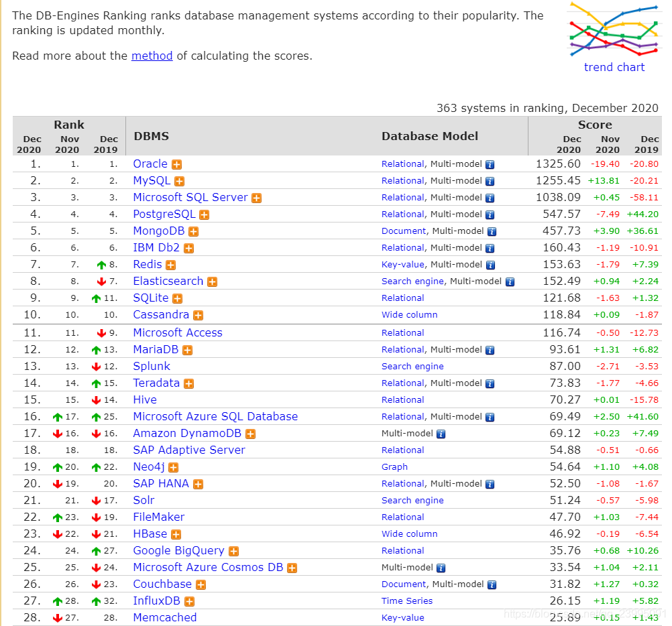Click the plus icon beside Google BigQuery

click(233, 551)
